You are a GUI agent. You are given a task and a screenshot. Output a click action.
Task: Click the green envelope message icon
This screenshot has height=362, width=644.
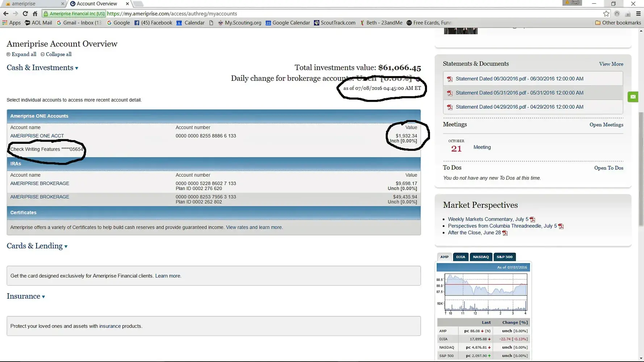click(x=633, y=97)
